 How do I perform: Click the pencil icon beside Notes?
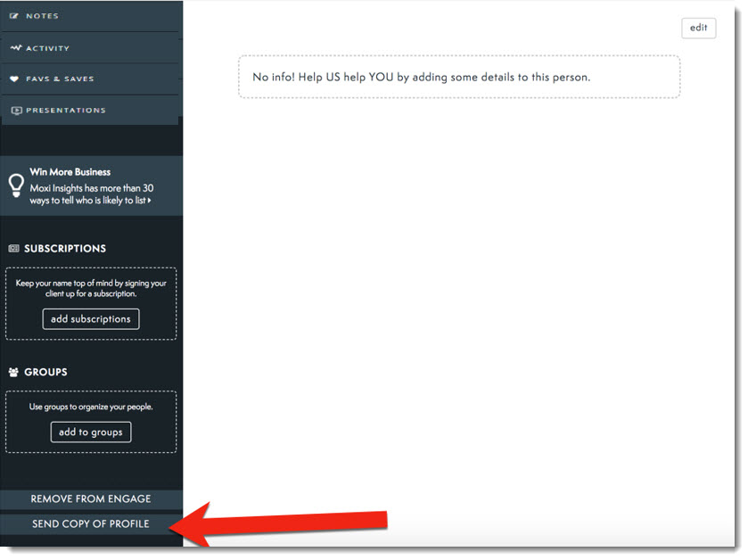pos(15,16)
